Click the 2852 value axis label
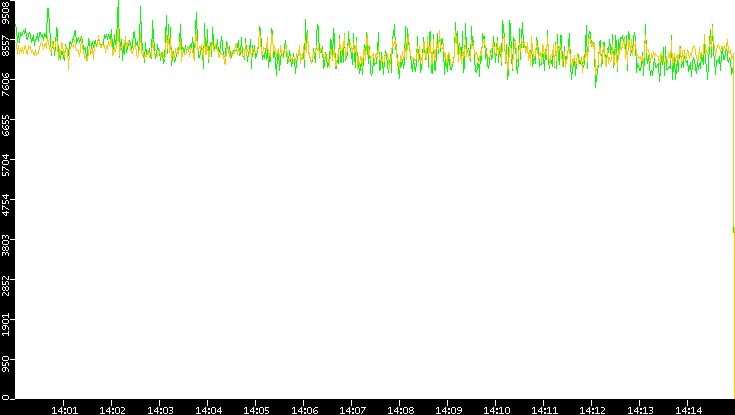Viewport: 735px width, 415px height. [x=6, y=285]
